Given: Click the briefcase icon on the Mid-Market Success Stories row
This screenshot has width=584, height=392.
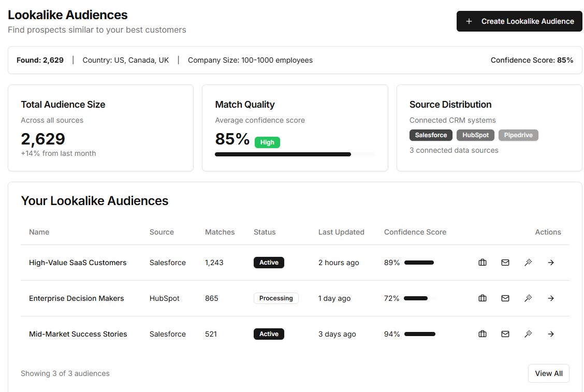Looking at the screenshot, I should [x=483, y=334].
